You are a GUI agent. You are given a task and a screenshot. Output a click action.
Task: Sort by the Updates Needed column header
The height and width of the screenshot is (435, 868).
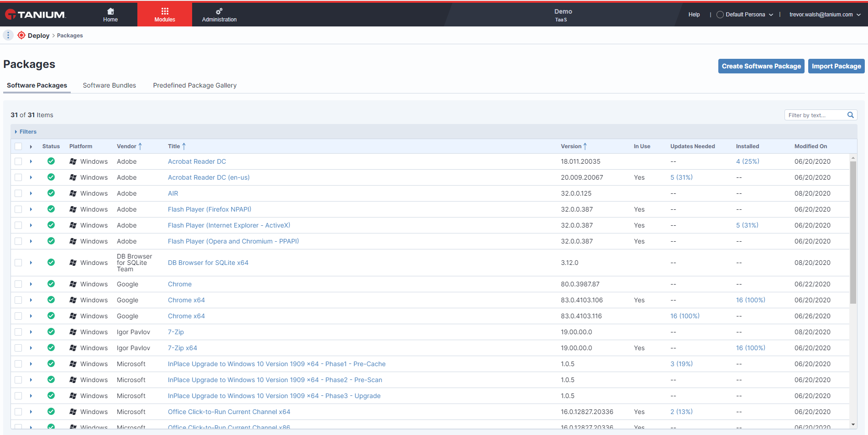(692, 146)
